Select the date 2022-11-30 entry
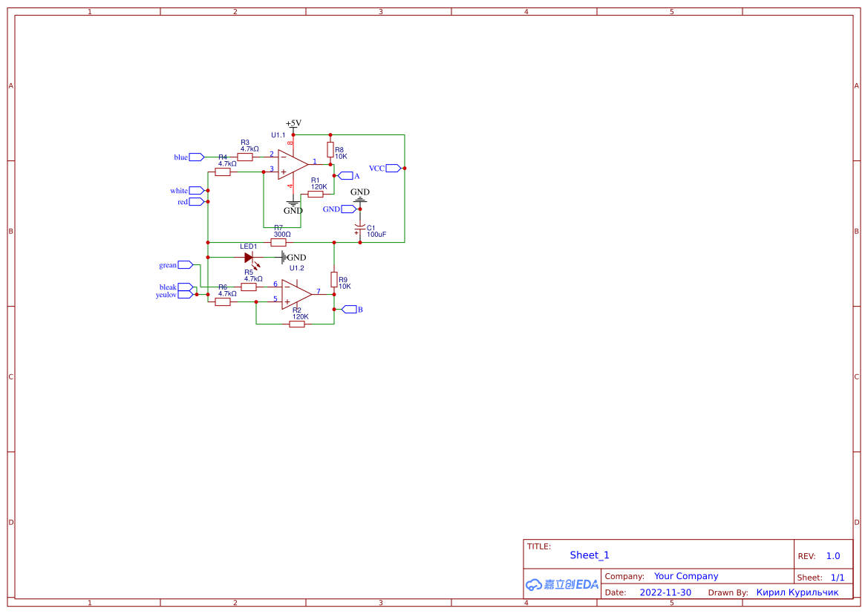The image size is (868, 614). [x=666, y=592]
